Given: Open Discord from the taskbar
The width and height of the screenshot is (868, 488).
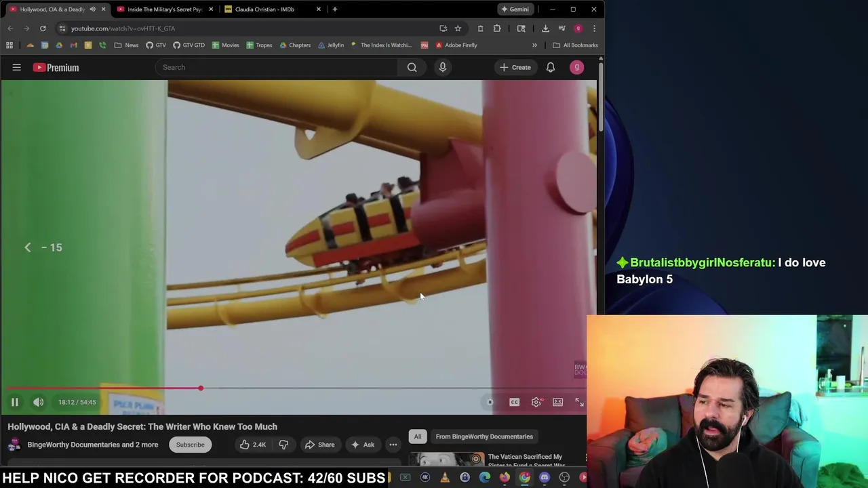Looking at the screenshot, I should click(545, 478).
